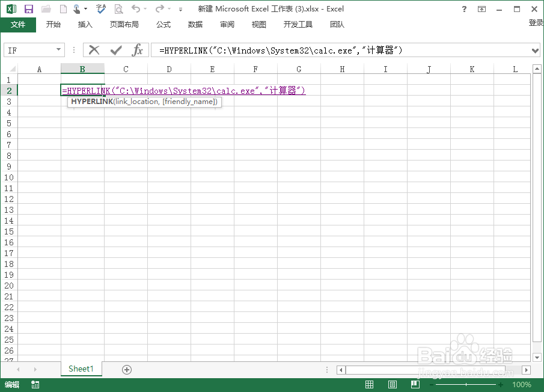Open the Name Box dropdown showing IF
Viewport: 544px width, 392px height.
59,50
